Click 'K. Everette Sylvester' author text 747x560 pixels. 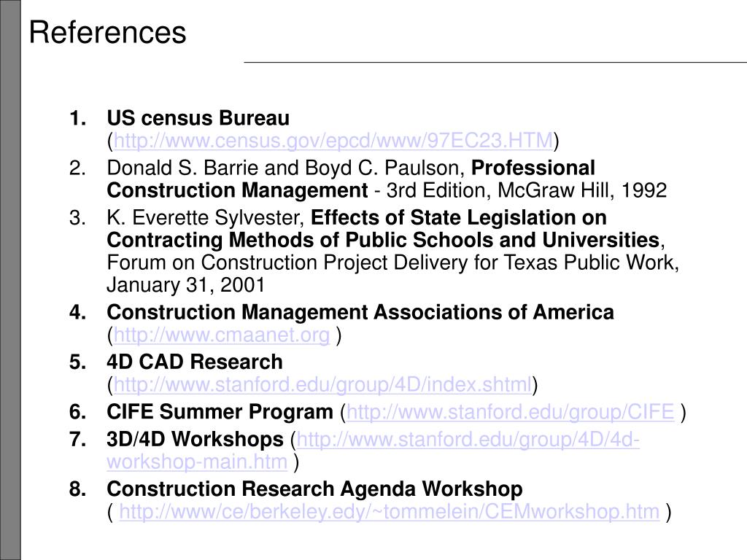pos(205,218)
